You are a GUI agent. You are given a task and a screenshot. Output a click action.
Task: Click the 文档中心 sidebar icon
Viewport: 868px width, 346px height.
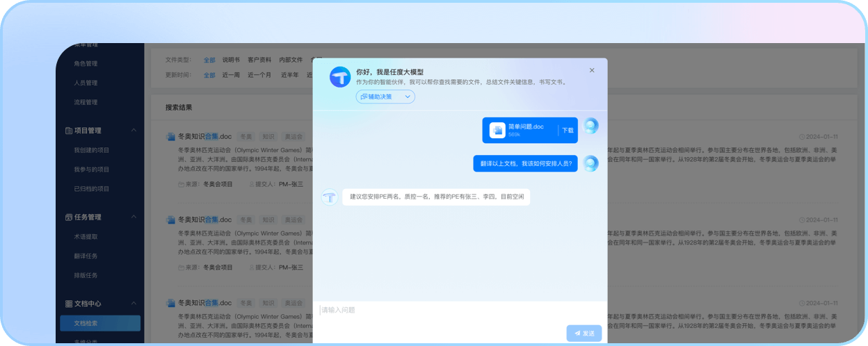pyautogui.click(x=69, y=304)
